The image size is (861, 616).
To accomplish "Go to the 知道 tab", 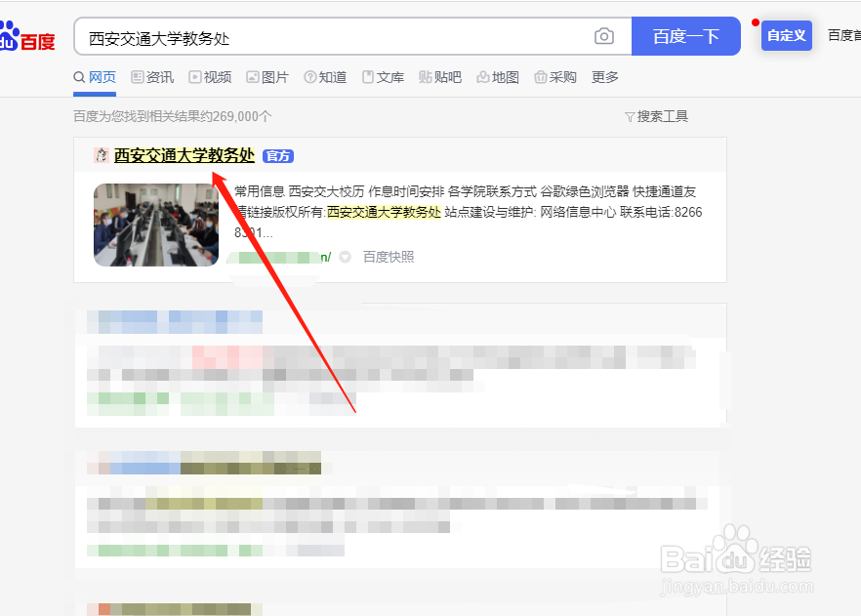I will click(325, 77).
